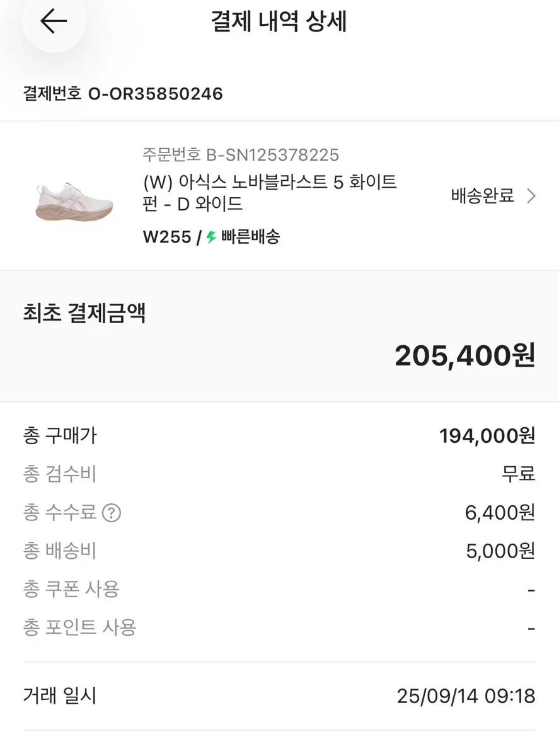Open product title 아식스 노바블라스트 5 화이트
Image resolution: width=559 pixels, height=756 pixels.
tap(270, 193)
